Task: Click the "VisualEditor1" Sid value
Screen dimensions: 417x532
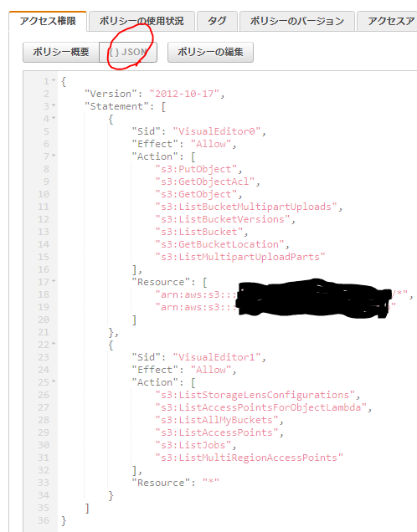Action: pyautogui.click(x=217, y=357)
